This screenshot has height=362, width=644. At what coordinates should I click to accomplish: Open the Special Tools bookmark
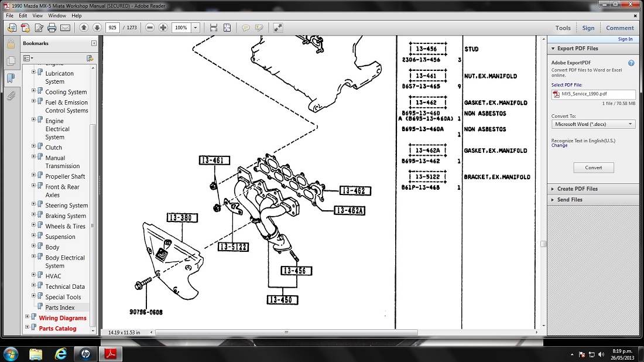pos(63,297)
